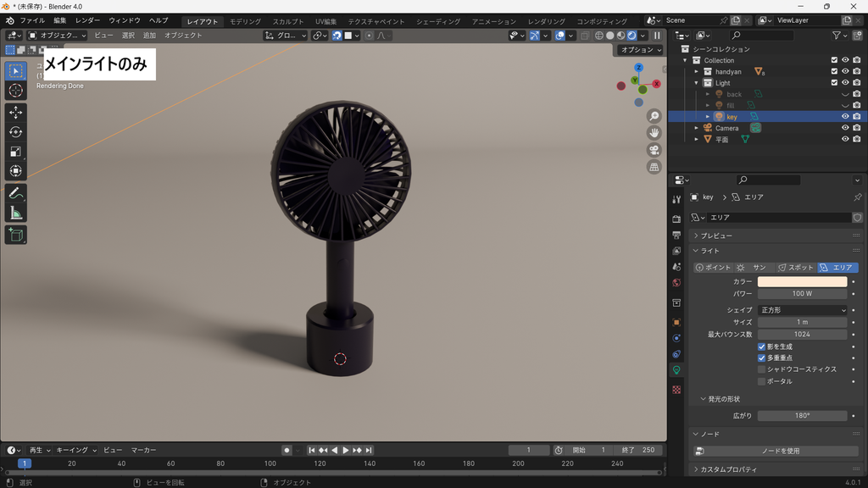The image size is (868, 488).
Task: Disable render for 平面 object
Action: pos(857,140)
